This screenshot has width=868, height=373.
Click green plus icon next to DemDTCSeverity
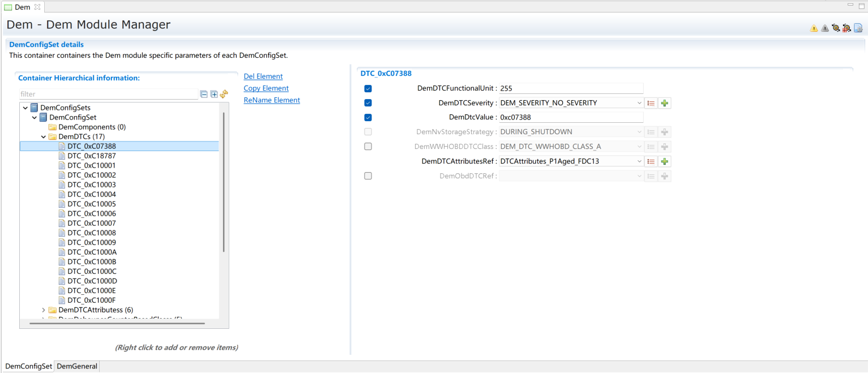pyautogui.click(x=665, y=103)
